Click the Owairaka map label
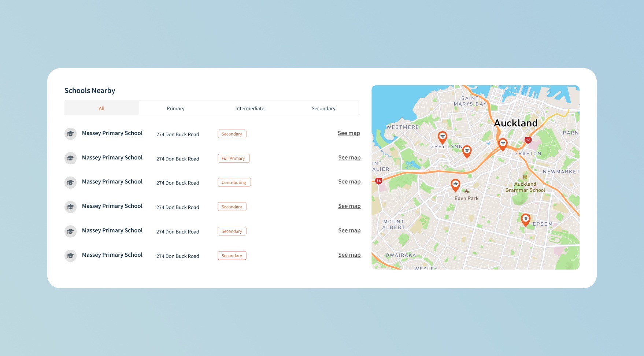Screen dimensions: 644x356 coord(401,255)
